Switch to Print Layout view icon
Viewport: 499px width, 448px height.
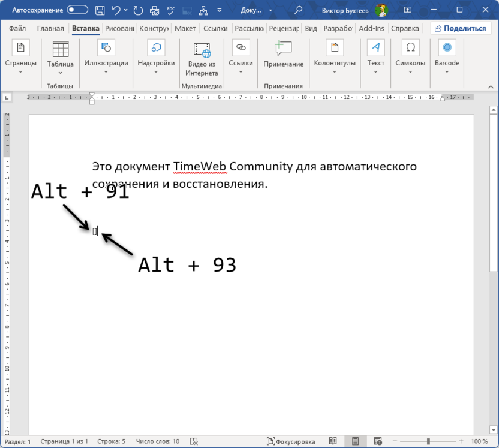coord(355,441)
